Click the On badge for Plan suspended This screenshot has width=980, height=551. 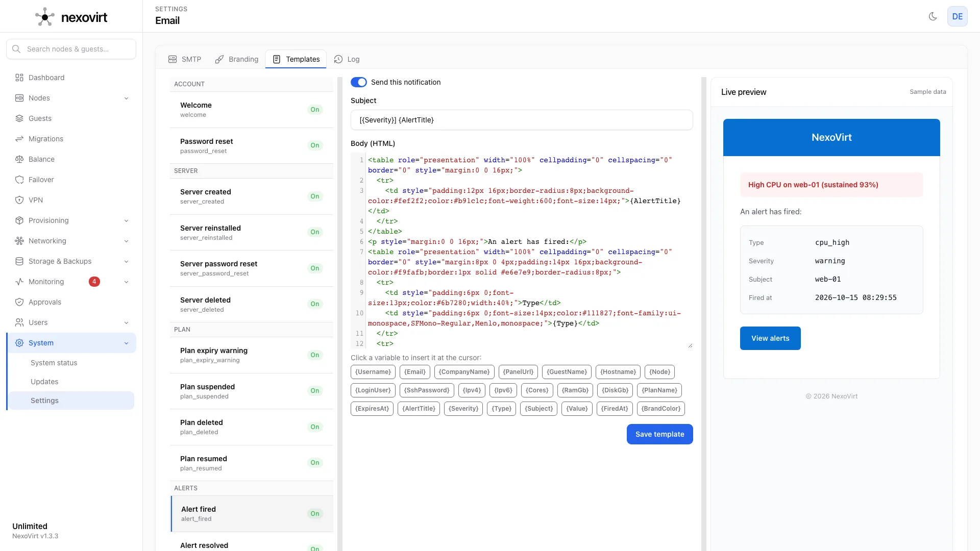(x=315, y=391)
